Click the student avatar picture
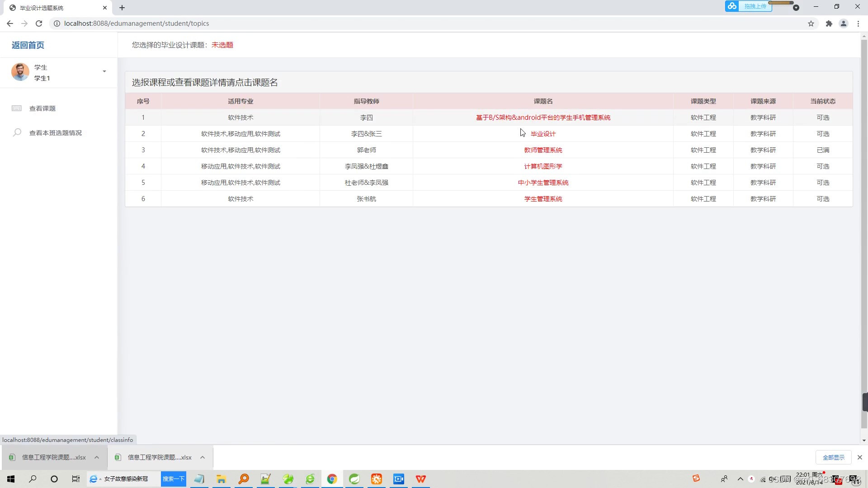868x488 pixels. click(x=20, y=72)
